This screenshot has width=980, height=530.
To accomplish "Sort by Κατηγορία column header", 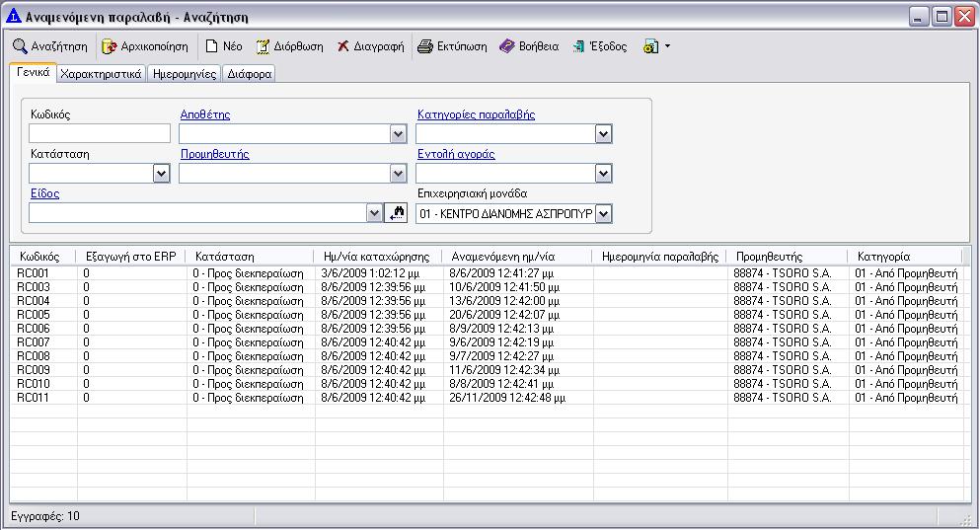I will (905, 257).
